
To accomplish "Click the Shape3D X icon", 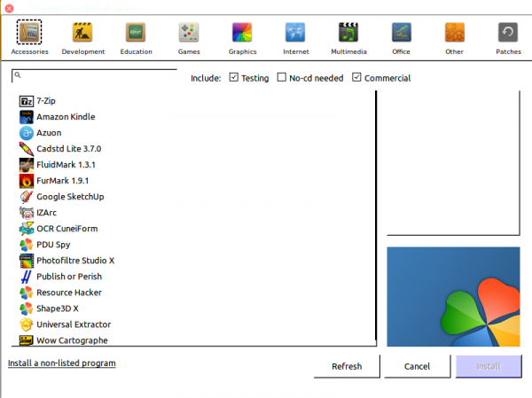I will (x=27, y=308).
